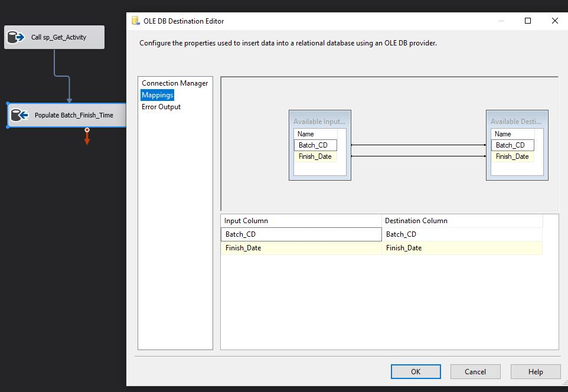Click the destination icon on Populate Batch_Finish_Time
The image size is (568, 392).
(19, 115)
